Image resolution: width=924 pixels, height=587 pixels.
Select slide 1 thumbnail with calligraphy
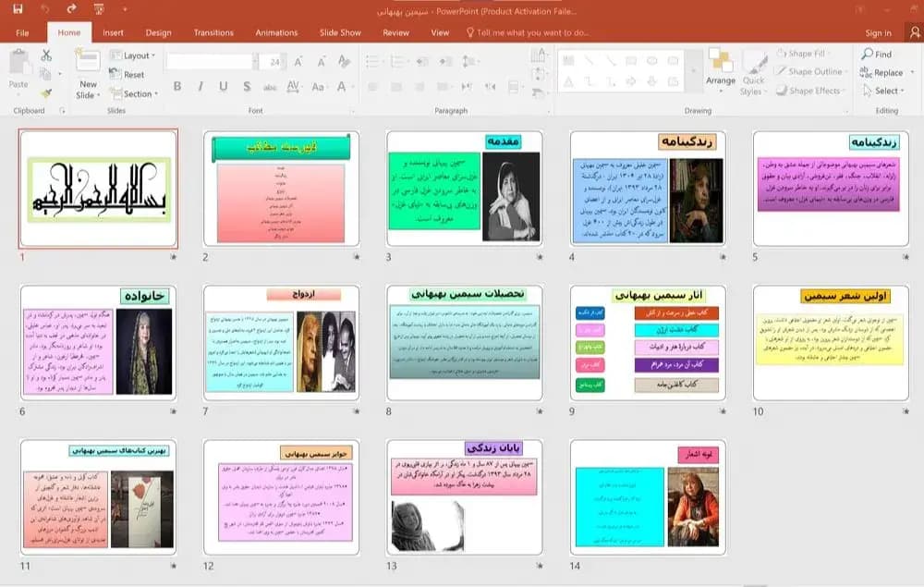pos(99,188)
